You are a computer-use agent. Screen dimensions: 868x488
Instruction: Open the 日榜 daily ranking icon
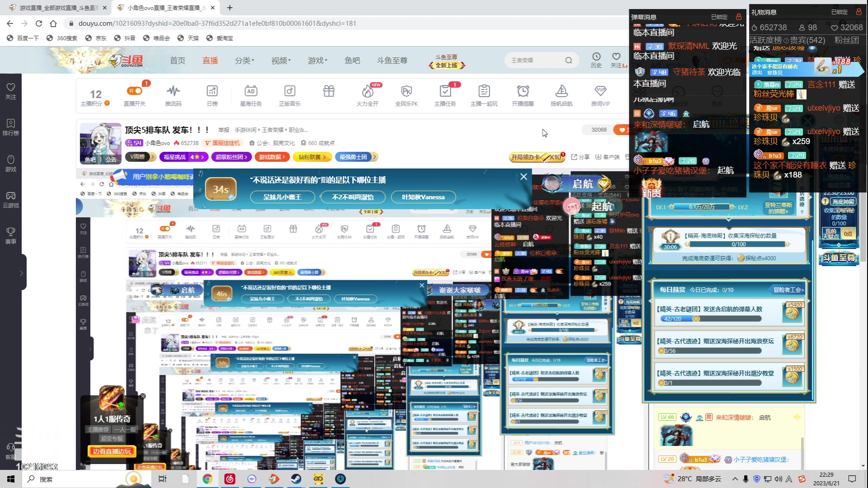point(212,91)
